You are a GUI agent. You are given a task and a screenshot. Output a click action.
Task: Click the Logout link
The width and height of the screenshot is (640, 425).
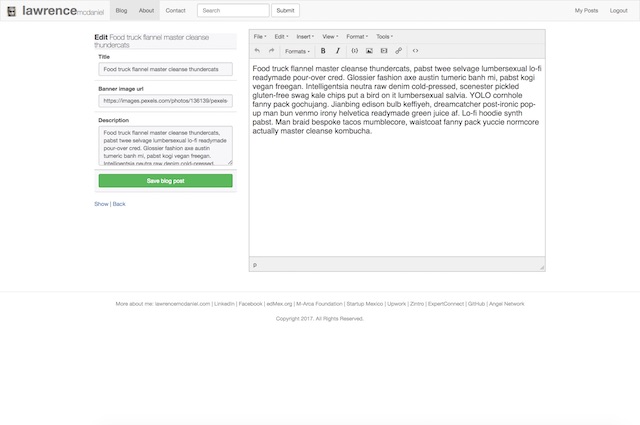618,11
